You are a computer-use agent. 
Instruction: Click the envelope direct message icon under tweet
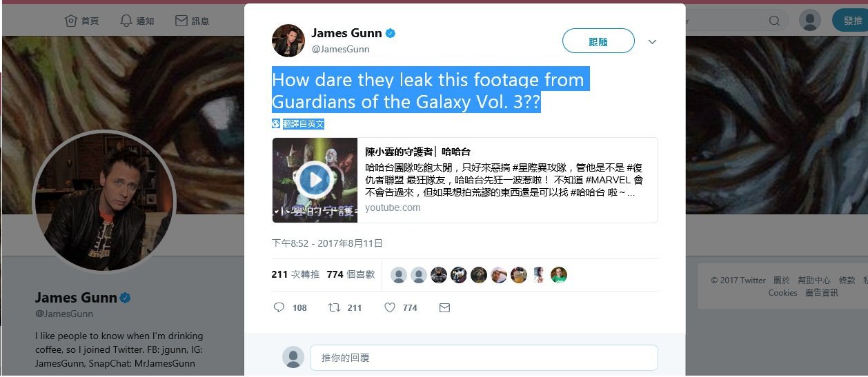444,307
